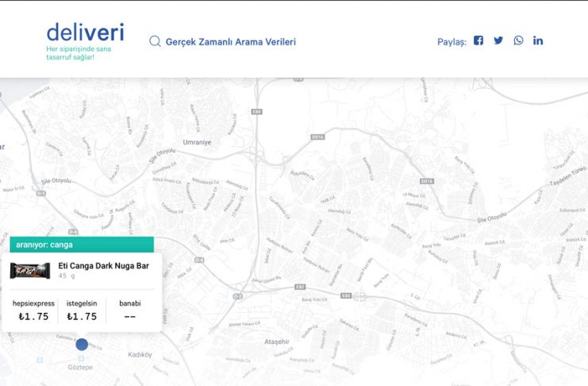
Task: Share on LinkedIn icon
Action: (538, 41)
